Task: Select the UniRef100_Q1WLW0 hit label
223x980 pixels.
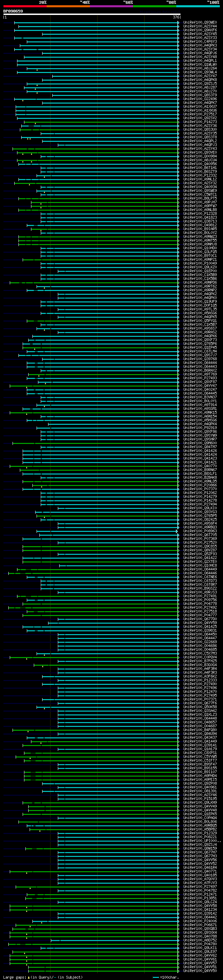Action: click(200, 65)
